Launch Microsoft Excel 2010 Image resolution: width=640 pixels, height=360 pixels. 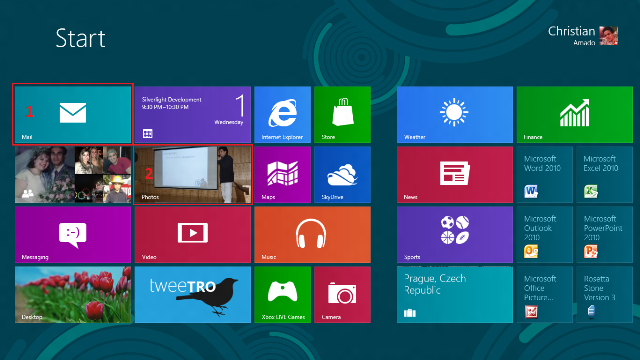pyautogui.click(x=604, y=175)
